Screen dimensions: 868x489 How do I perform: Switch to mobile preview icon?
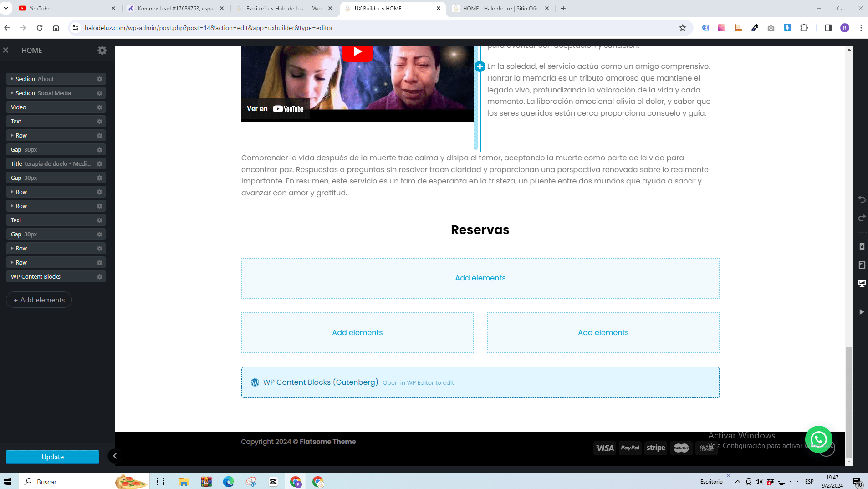(x=862, y=246)
